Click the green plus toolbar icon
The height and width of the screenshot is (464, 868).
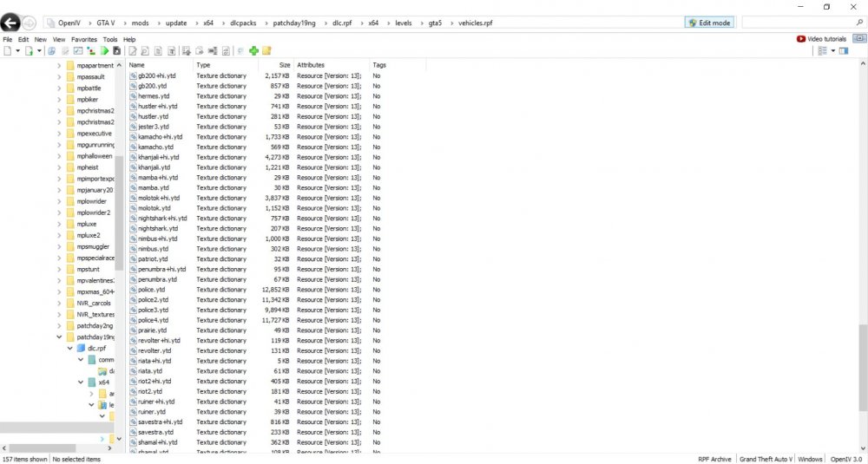click(253, 51)
